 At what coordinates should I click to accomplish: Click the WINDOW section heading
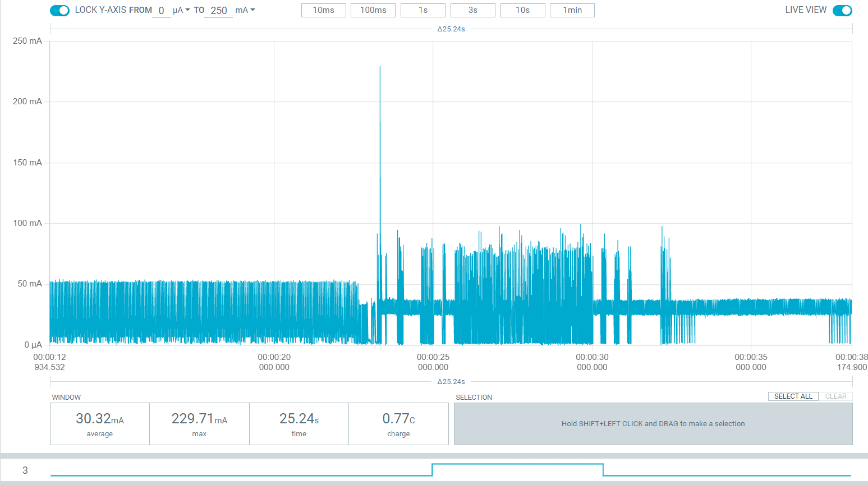point(66,398)
